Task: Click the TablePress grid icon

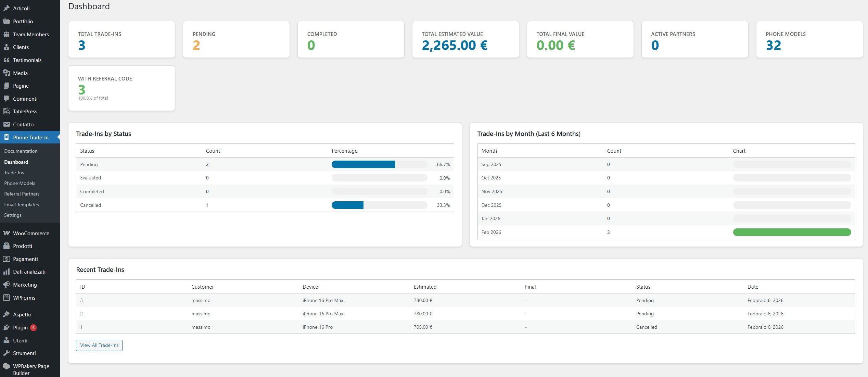Action: [6, 111]
